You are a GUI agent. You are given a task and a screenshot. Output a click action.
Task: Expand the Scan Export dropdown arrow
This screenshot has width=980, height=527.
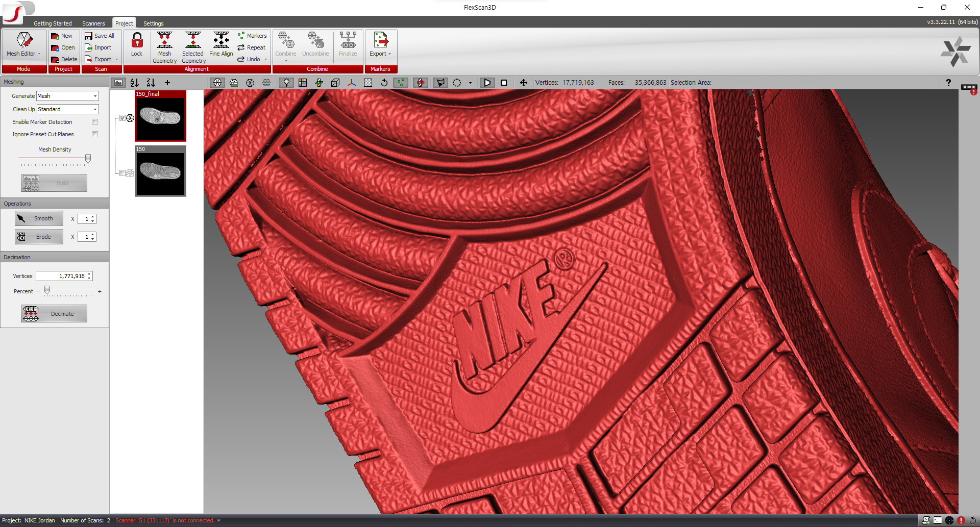click(116, 60)
